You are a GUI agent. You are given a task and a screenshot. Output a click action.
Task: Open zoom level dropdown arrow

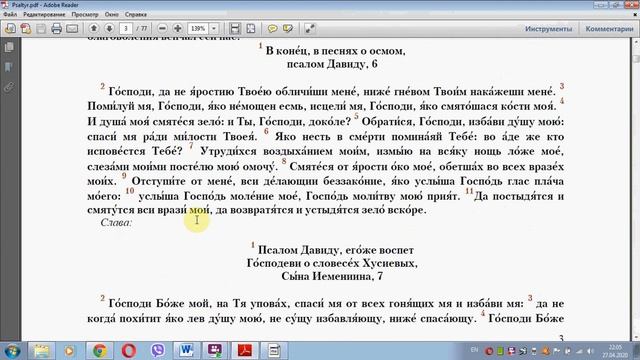[214, 29]
